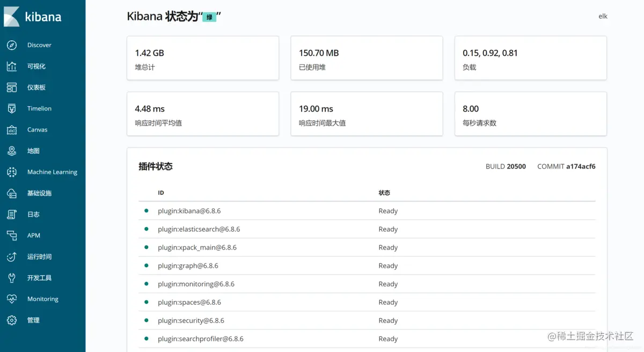Click the Discover compass icon
This screenshot has height=352, width=644.
[x=12, y=45]
